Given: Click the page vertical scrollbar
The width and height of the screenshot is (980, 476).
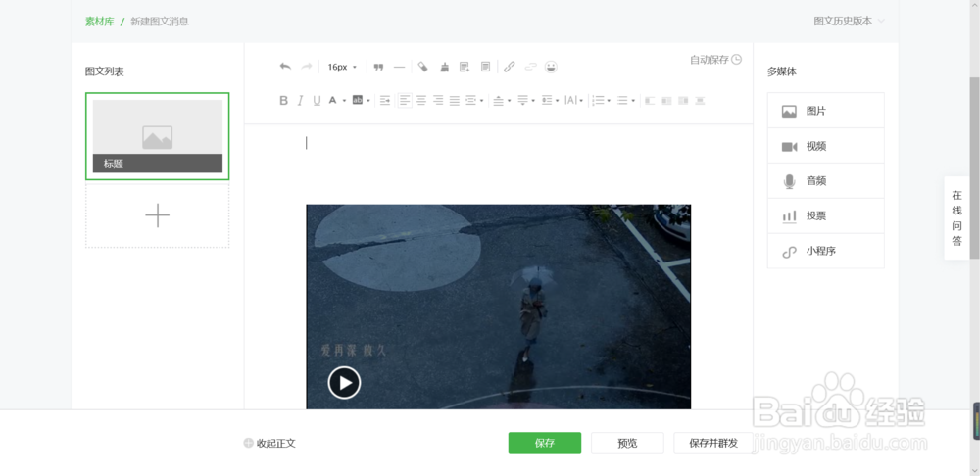Looking at the screenshot, I should click(x=974, y=167).
